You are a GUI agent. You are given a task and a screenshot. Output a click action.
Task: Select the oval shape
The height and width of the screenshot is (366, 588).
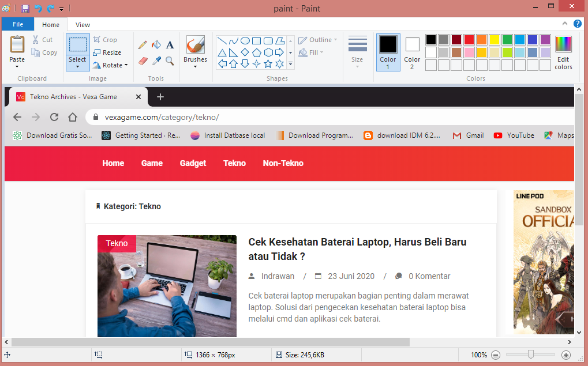point(245,41)
